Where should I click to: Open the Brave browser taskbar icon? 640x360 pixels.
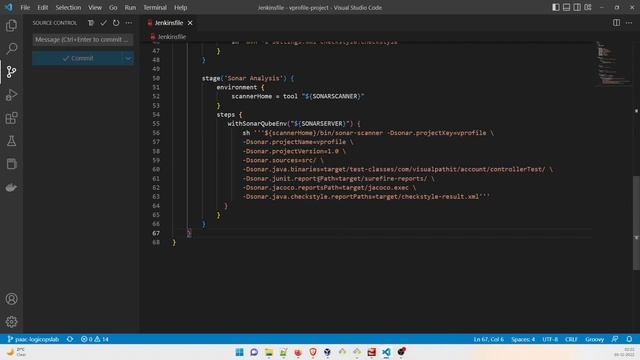pos(313,352)
